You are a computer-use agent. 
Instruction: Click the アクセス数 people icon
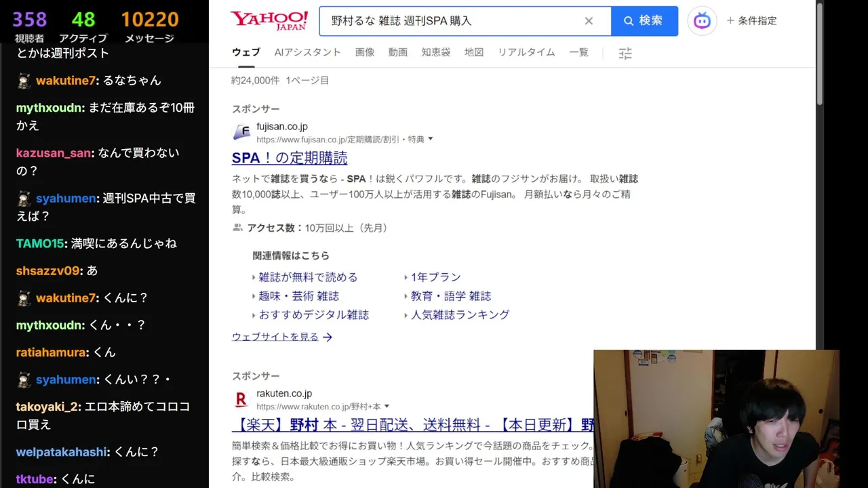click(x=237, y=228)
